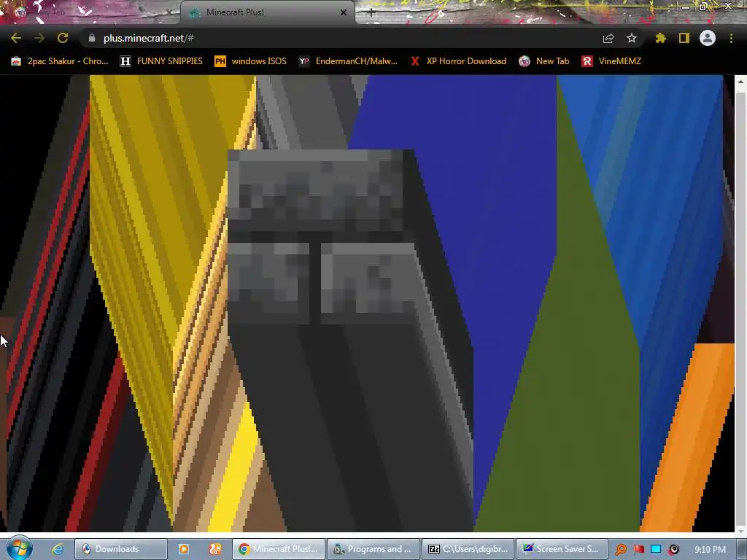Switch to Screen Saver S... taskbar window
Screen dimensions: 747x560
[562, 549]
